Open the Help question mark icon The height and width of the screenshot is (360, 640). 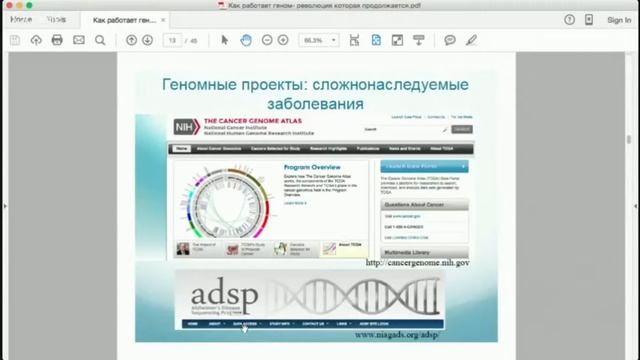click(569, 20)
